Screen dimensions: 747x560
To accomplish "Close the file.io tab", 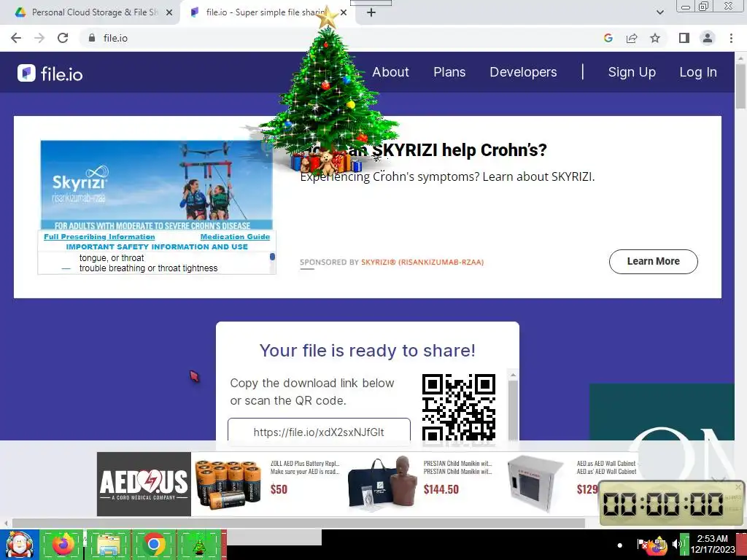I will [344, 12].
